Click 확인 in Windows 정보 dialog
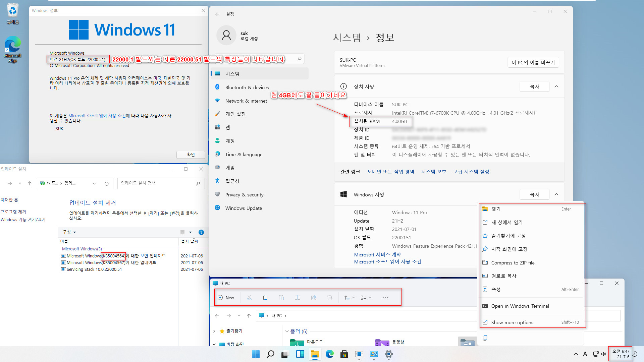Image resolution: width=644 pixels, height=362 pixels. pyautogui.click(x=191, y=155)
